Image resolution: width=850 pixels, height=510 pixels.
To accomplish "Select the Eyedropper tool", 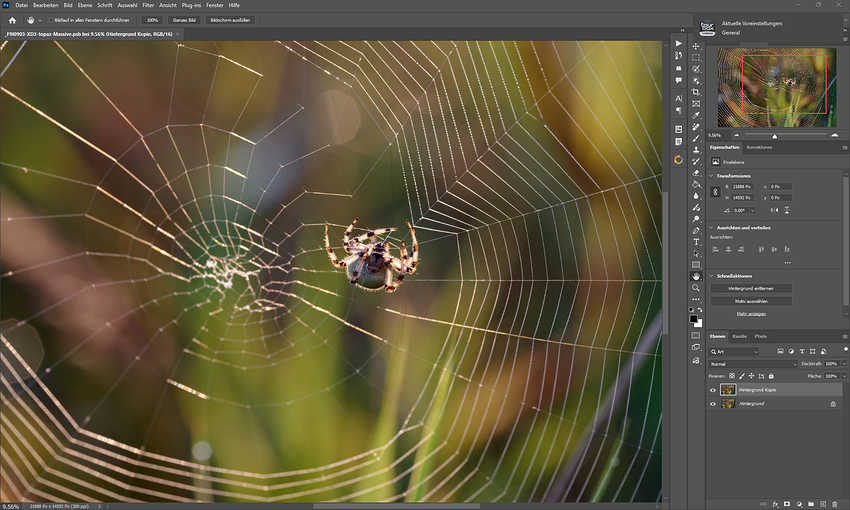I will point(696,115).
